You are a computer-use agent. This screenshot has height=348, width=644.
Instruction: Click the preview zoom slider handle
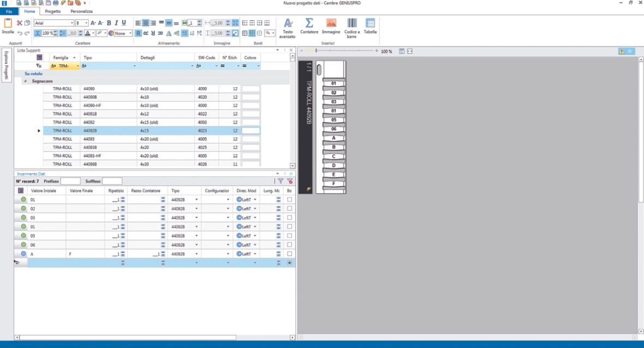[x=317, y=51]
